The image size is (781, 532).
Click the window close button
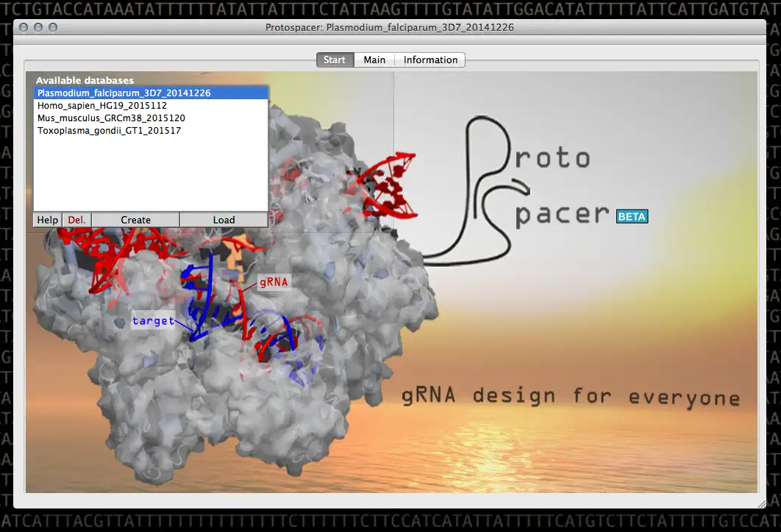pyautogui.click(x=24, y=27)
